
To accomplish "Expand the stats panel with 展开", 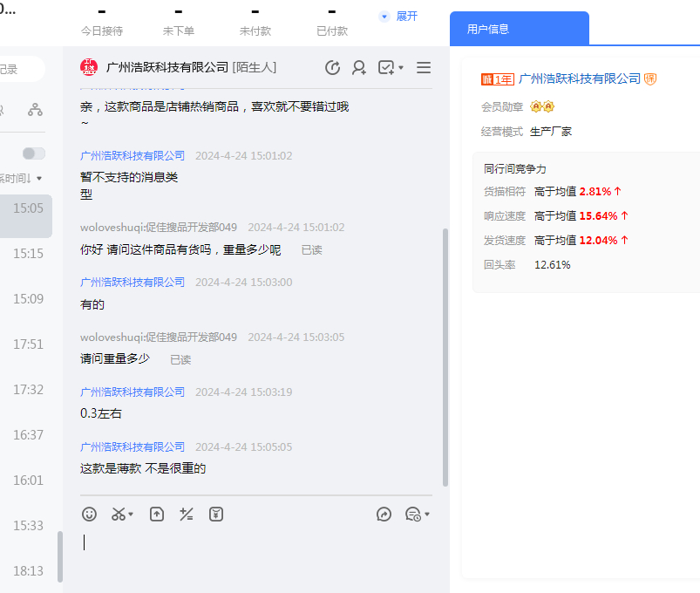I will [399, 17].
